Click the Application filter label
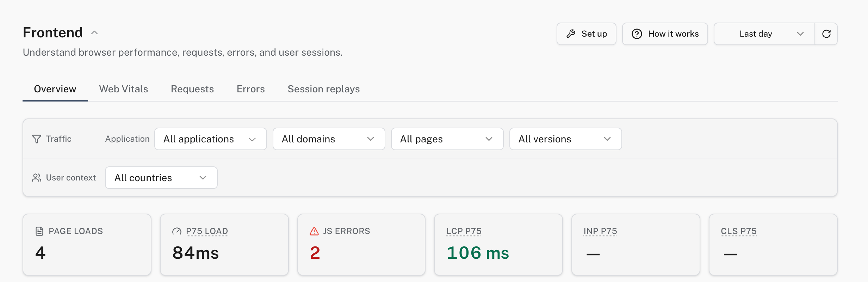 click(128, 139)
